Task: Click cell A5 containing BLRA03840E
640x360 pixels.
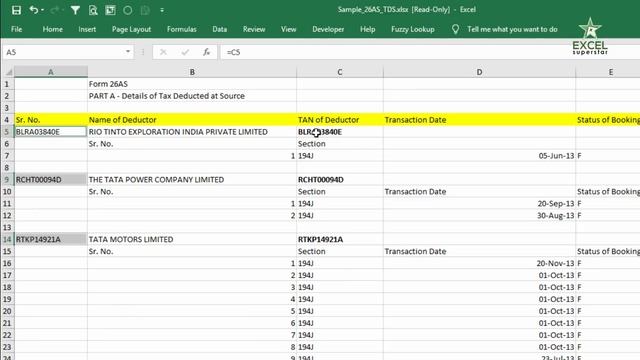Action: coord(51,132)
